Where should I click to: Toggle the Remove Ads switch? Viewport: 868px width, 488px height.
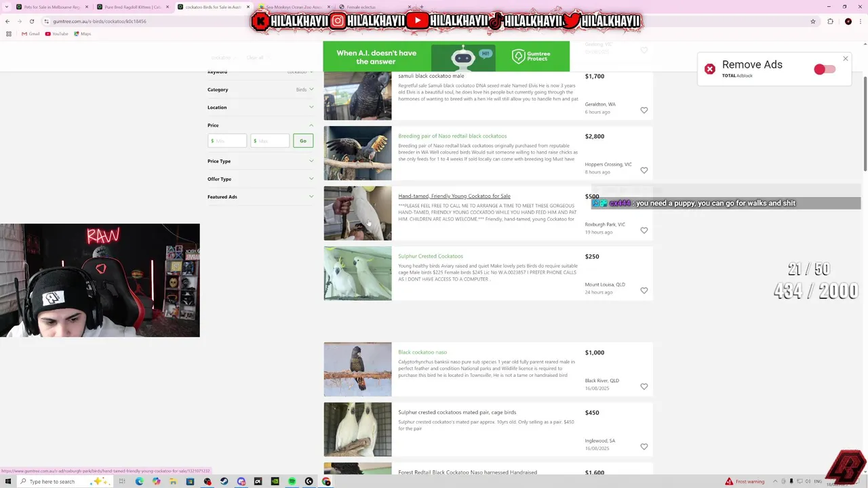(x=825, y=69)
